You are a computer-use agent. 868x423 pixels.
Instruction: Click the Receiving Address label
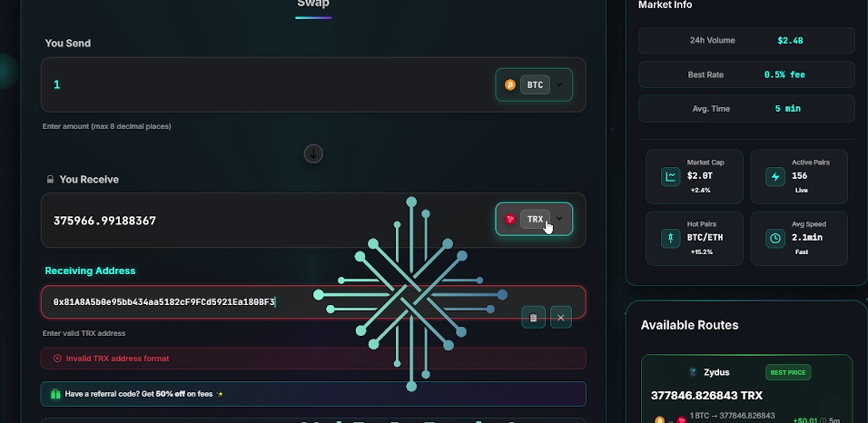90,271
